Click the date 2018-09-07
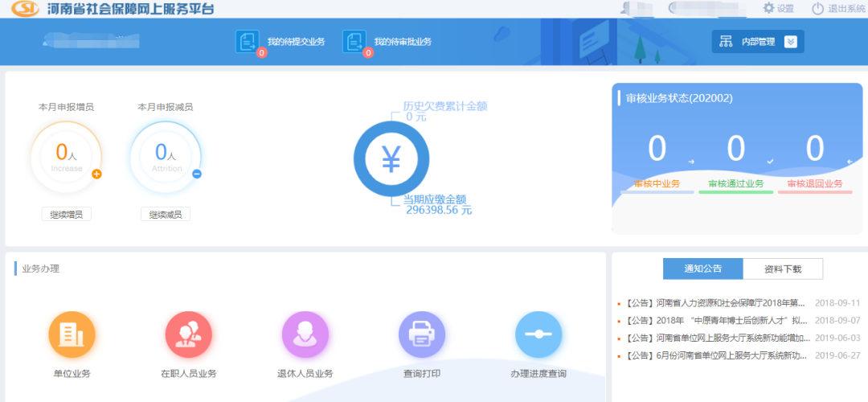The image size is (868, 402). pos(838,321)
